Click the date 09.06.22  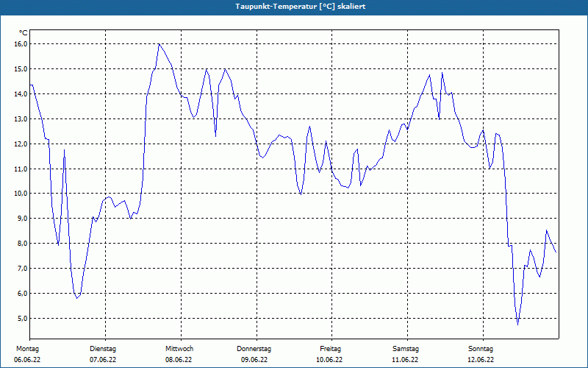point(254,360)
